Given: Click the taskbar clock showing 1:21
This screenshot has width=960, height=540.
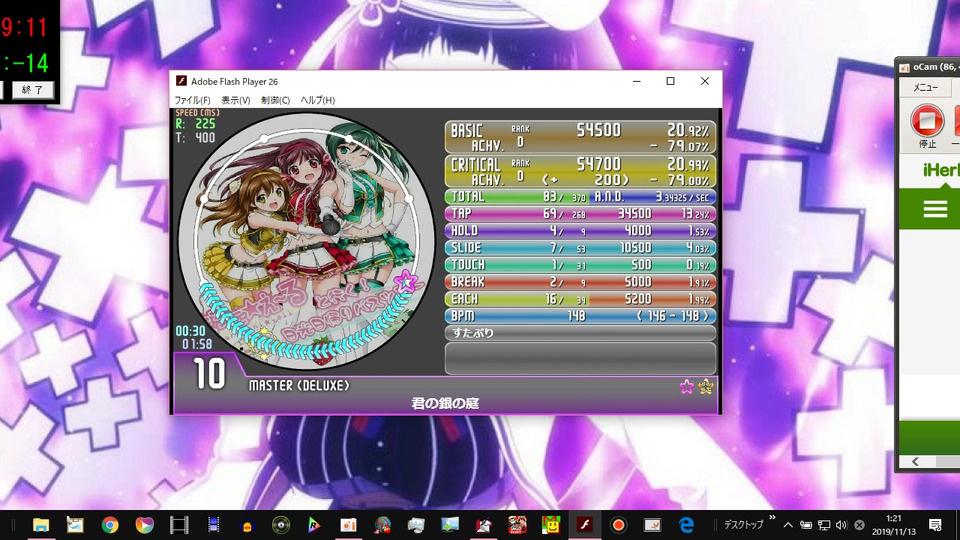Looking at the screenshot, I should pos(894,525).
